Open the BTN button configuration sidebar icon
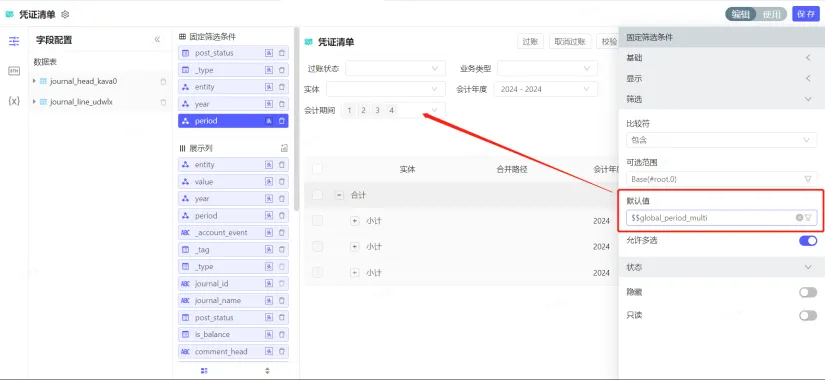 (x=14, y=71)
